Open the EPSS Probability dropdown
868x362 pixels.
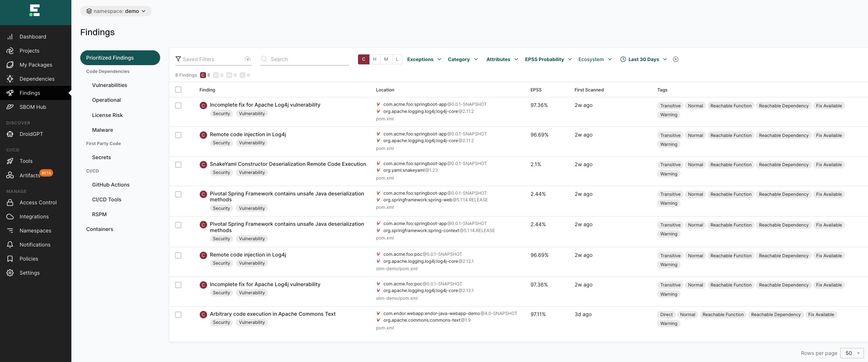(548, 59)
